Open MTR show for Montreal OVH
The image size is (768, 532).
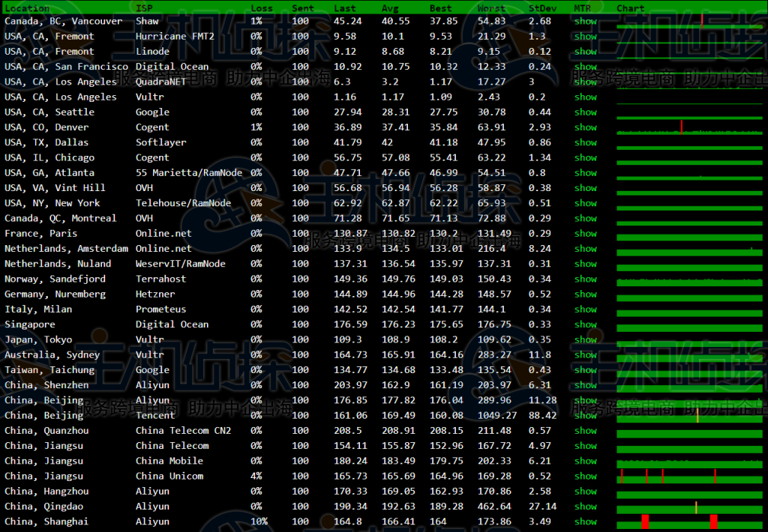585,218
